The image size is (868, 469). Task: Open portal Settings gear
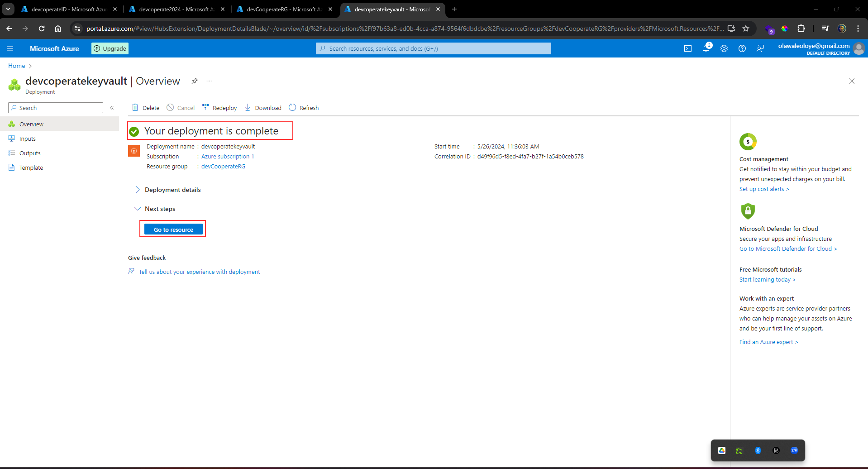pyautogui.click(x=724, y=48)
